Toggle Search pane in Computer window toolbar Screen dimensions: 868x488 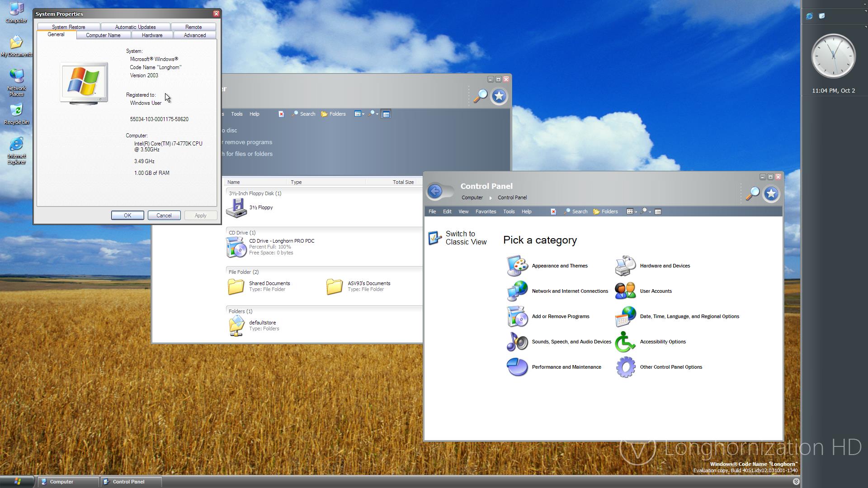[303, 114]
